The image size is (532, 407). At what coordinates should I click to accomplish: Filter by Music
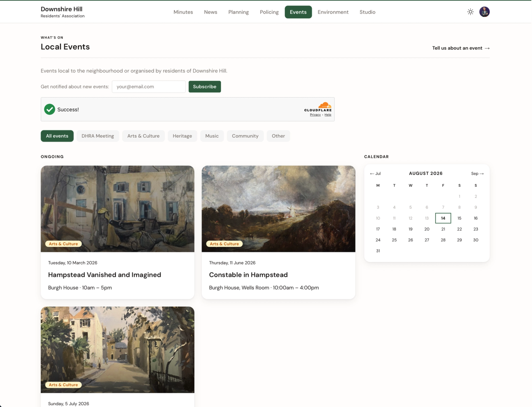pyautogui.click(x=212, y=136)
